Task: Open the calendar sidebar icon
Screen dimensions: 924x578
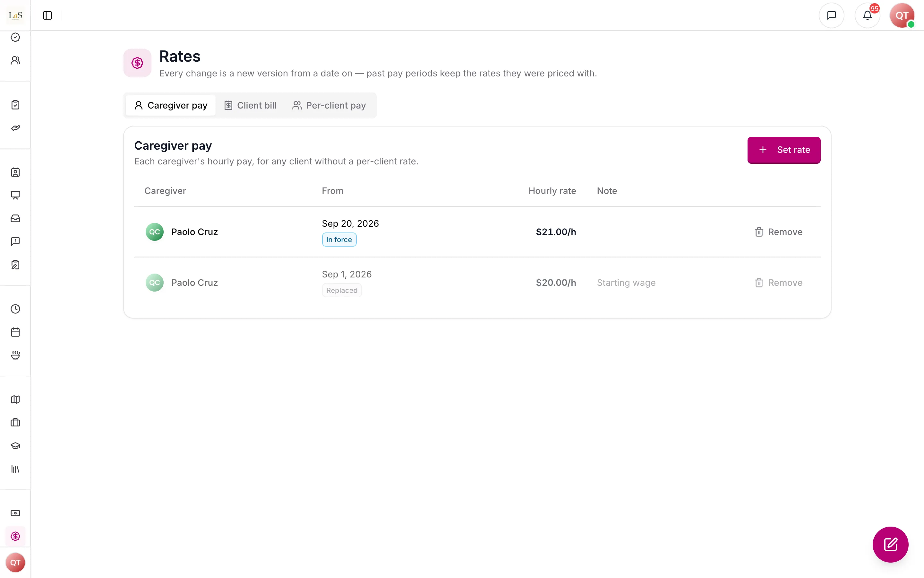Action: pos(15,332)
